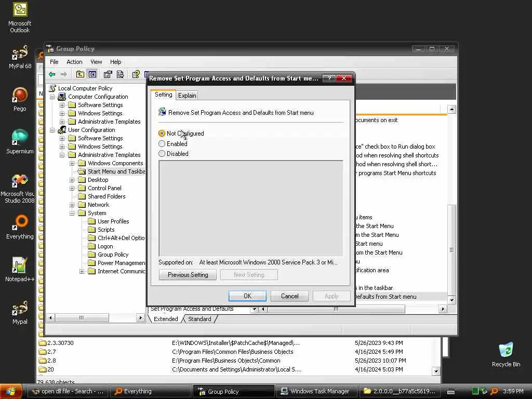Open Notepad++ desktop icon
This screenshot has width=532, height=399.
(x=20, y=270)
